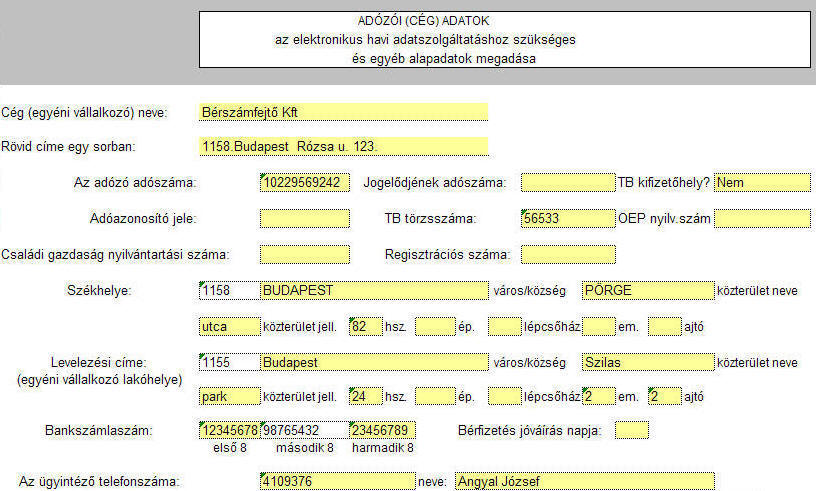Select the empty 'Bérfizetés jóváírás napja' field

(x=632, y=430)
